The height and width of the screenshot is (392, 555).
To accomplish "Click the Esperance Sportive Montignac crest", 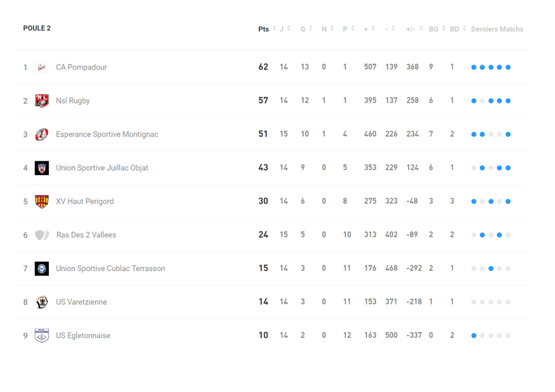I will [42, 134].
